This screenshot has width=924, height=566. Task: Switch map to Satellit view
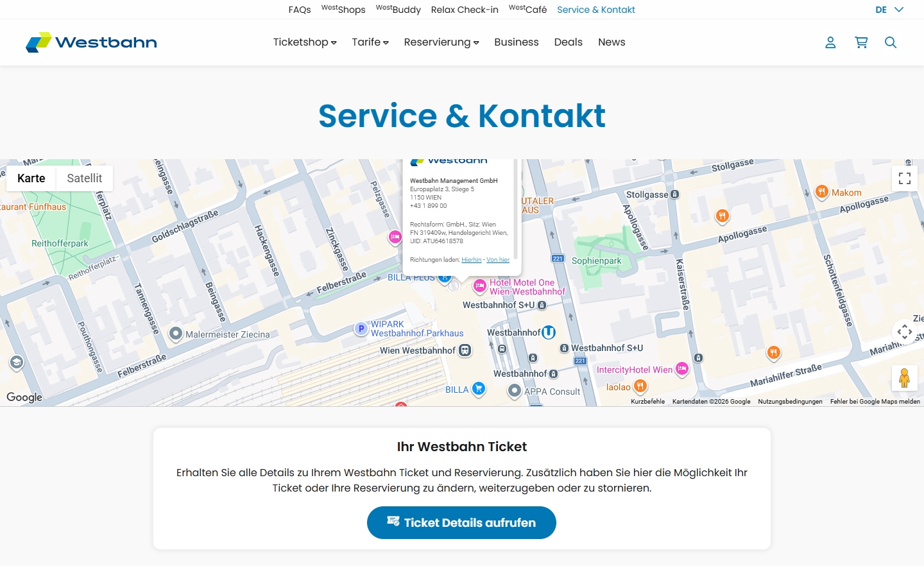coord(85,178)
